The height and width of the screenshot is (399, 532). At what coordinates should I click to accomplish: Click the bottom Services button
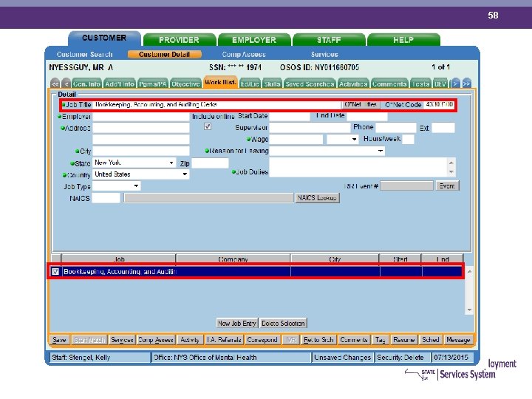tap(122, 340)
